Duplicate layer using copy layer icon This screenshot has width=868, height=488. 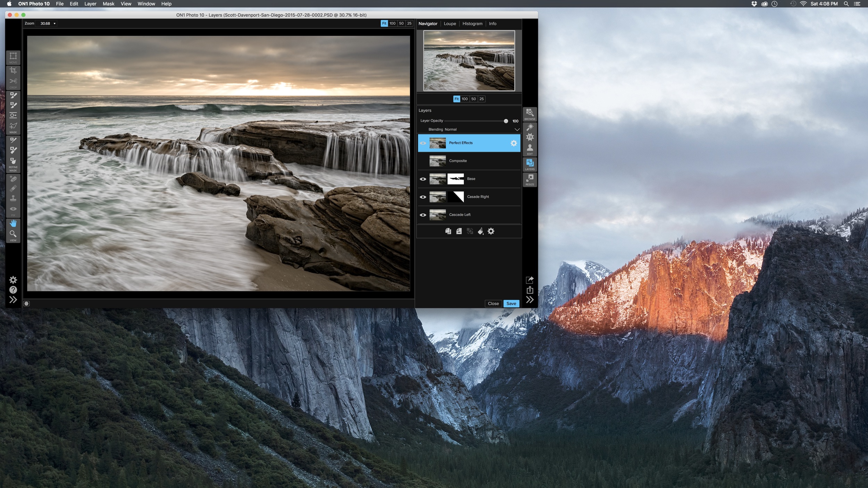coord(448,231)
